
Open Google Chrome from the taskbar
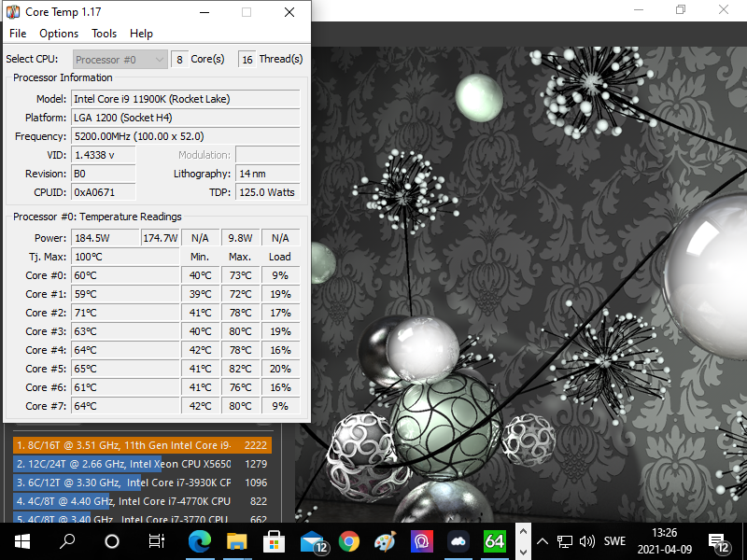click(348, 540)
